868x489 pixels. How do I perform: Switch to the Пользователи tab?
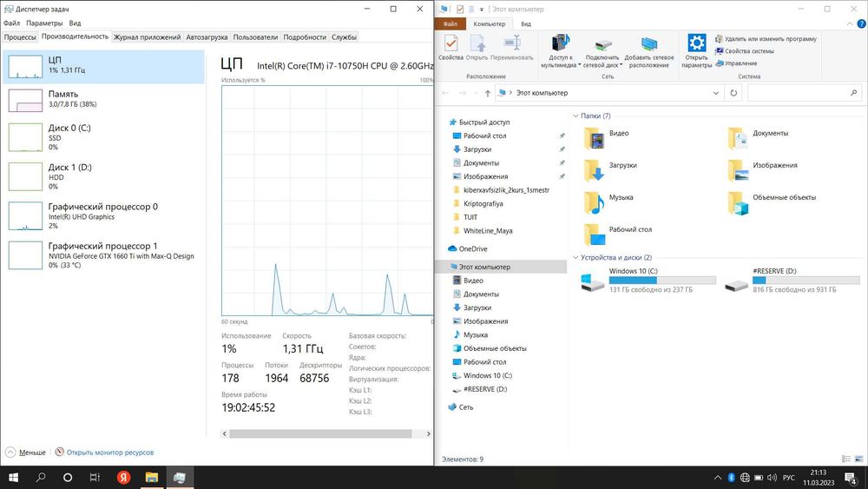(x=255, y=37)
